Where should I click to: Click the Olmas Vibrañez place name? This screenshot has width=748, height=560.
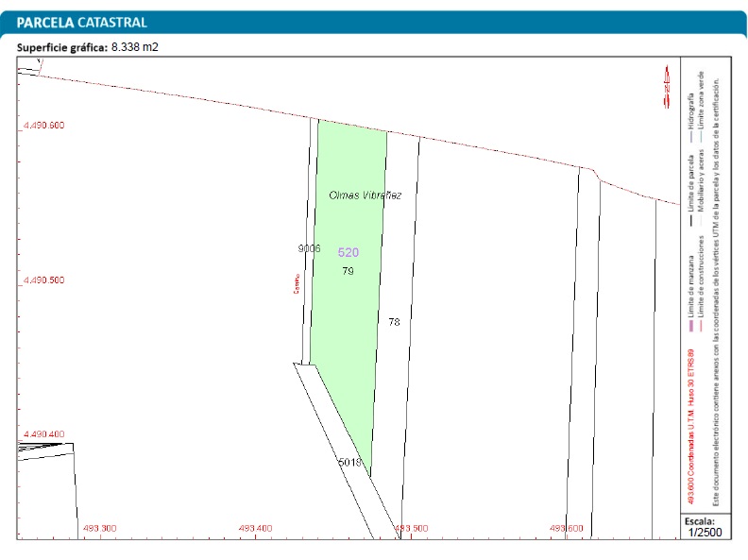365,195
